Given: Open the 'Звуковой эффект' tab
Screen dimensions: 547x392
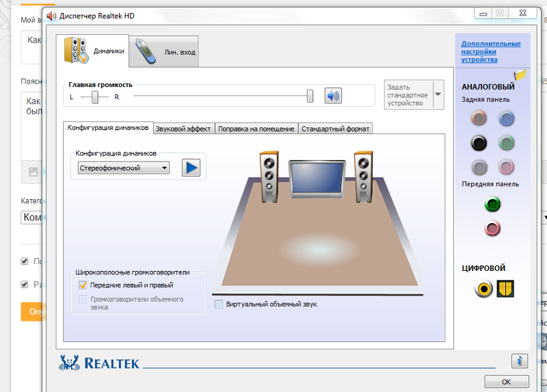Looking at the screenshot, I should pos(183,129).
